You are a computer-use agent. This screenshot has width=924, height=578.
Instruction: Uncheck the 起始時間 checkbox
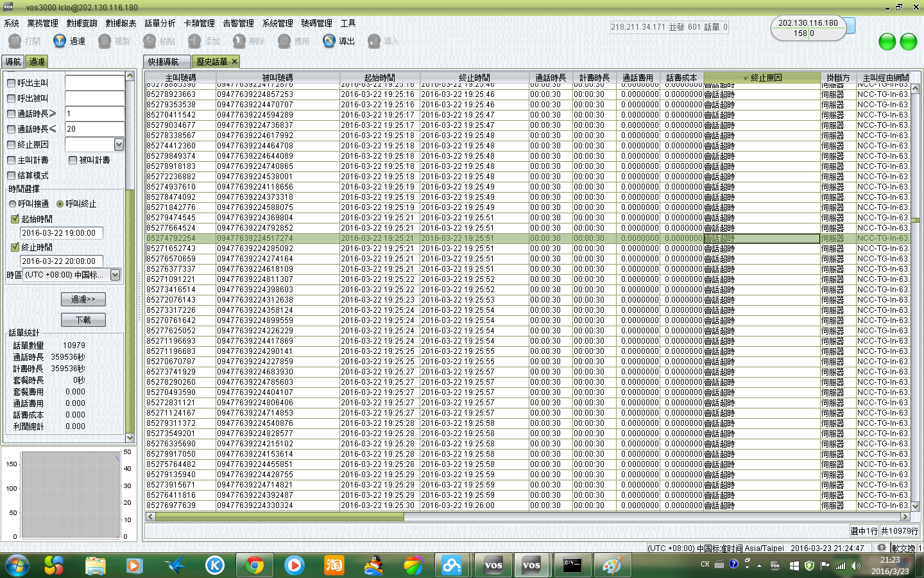pos(15,219)
